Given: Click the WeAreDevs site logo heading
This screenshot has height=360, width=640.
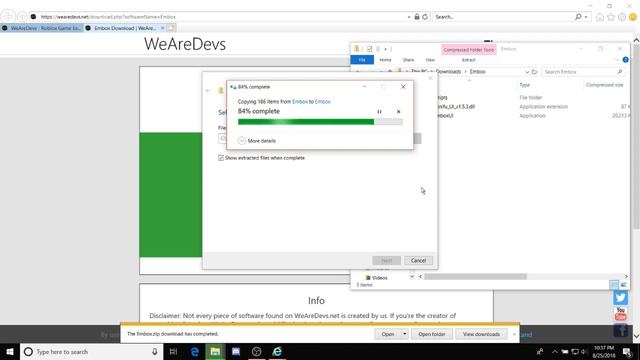Looking at the screenshot, I should 184,44.
